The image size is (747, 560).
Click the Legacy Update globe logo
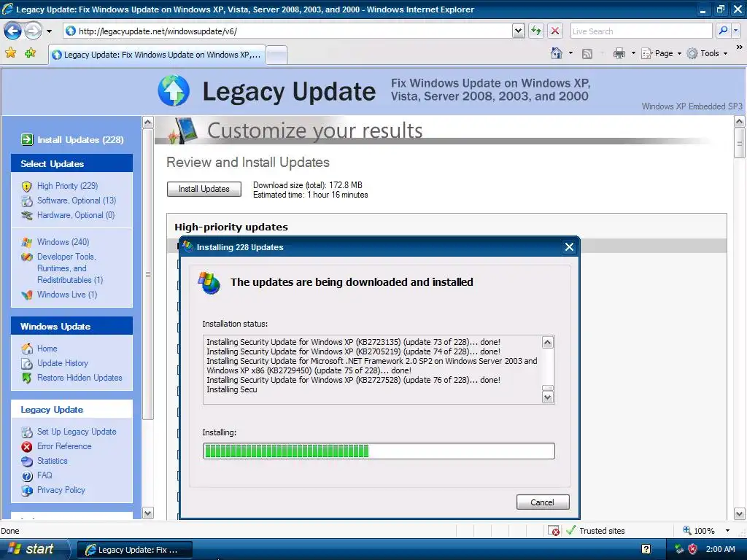[x=174, y=90]
